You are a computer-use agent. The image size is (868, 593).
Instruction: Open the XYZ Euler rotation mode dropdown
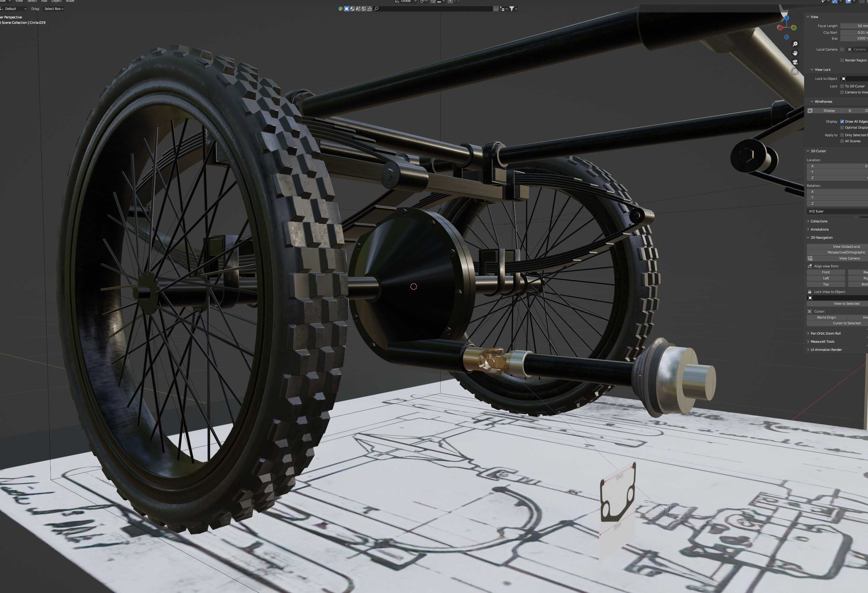point(837,211)
